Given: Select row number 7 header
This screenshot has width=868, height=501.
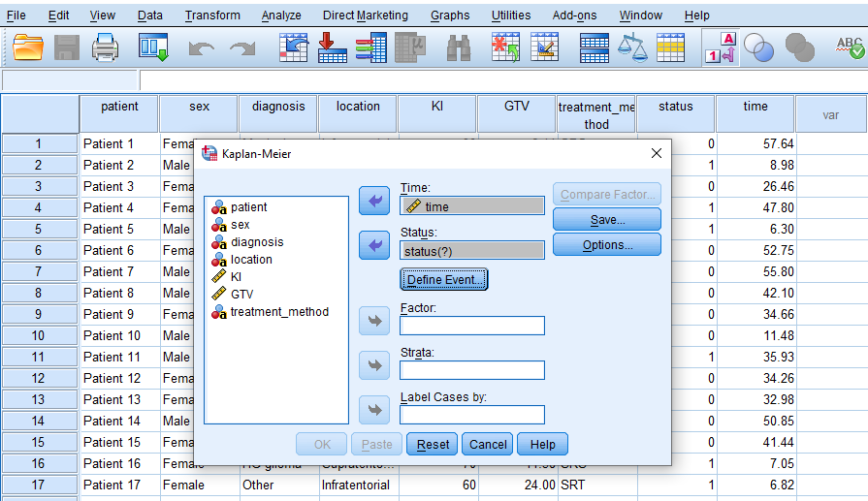Looking at the screenshot, I should click(39, 271).
